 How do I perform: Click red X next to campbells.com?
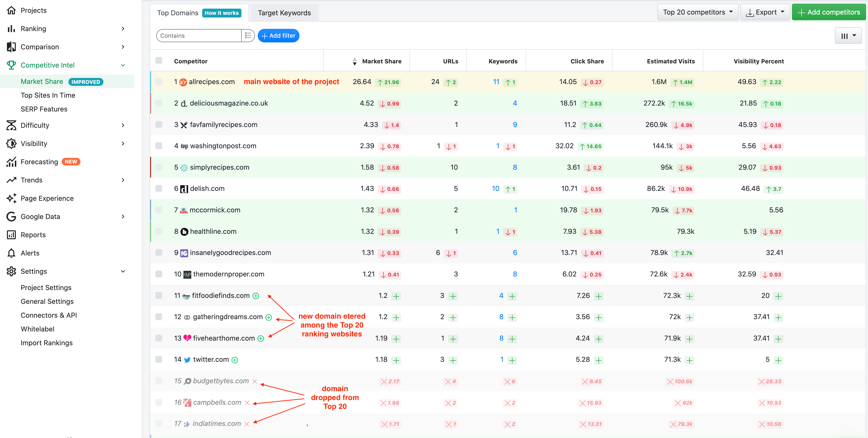tap(247, 403)
